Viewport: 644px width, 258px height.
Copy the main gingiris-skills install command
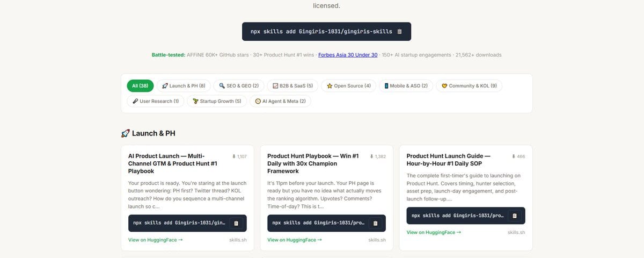(399, 32)
